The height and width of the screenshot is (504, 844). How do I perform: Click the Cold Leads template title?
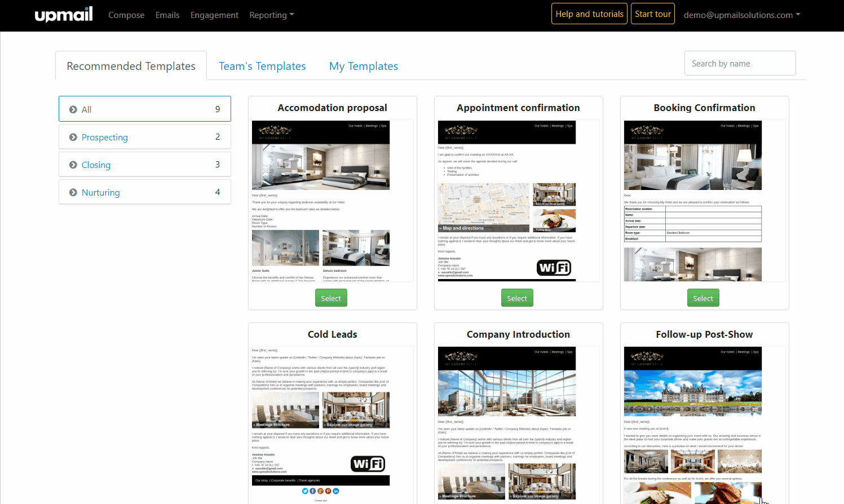[x=332, y=334]
